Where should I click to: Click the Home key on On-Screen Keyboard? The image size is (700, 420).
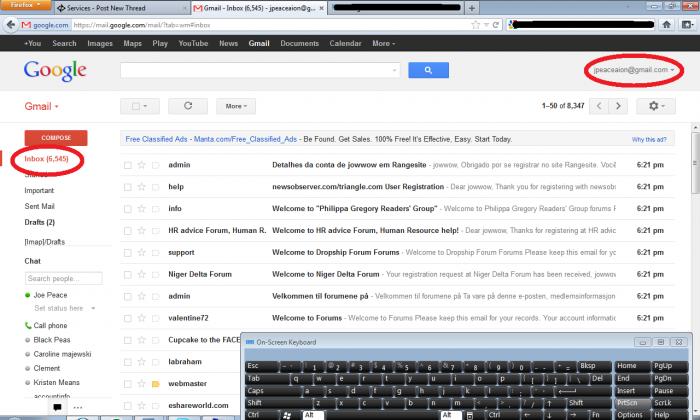pyautogui.click(x=632, y=366)
